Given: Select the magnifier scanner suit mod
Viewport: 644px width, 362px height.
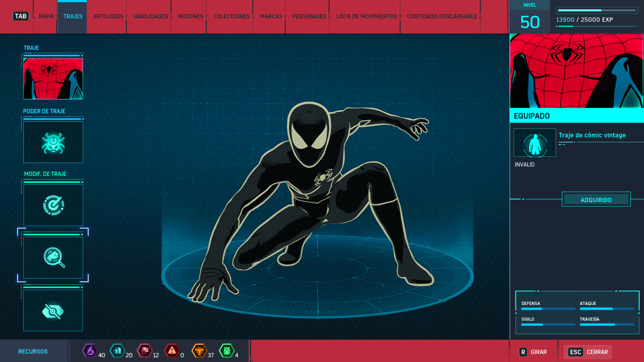Looking at the screenshot, I should [x=53, y=257].
